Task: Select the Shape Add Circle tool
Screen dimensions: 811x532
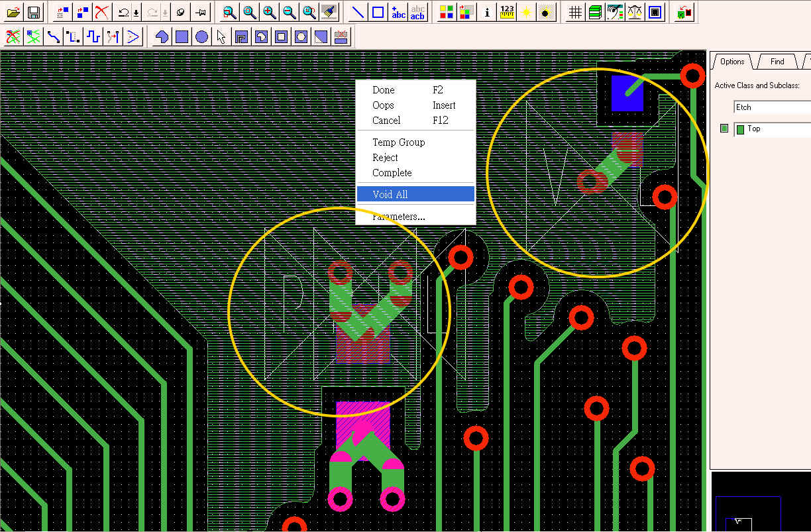Action: click(201, 36)
